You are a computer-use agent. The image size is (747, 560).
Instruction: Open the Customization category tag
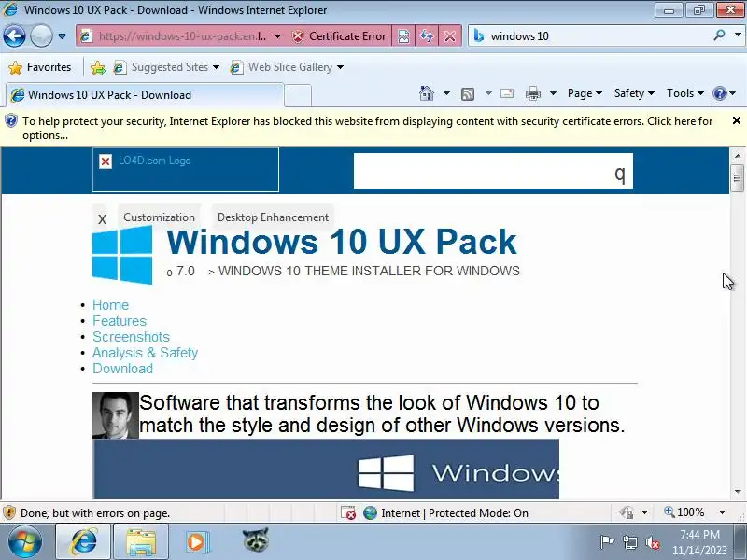[159, 217]
